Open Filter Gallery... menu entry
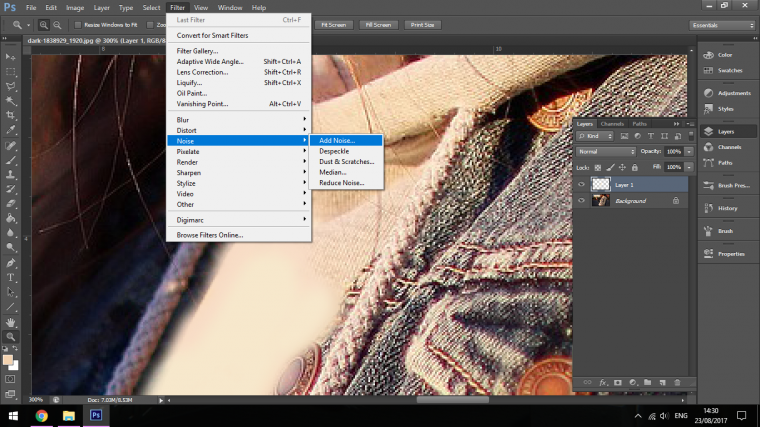Viewport: 760px width, 427px height. tap(238, 51)
